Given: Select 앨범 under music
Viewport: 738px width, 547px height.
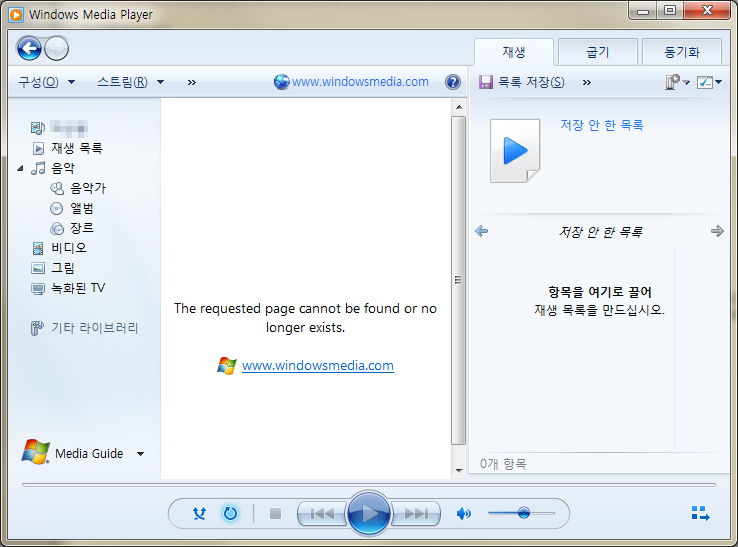Looking at the screenshot, I should tap(82, 208).
